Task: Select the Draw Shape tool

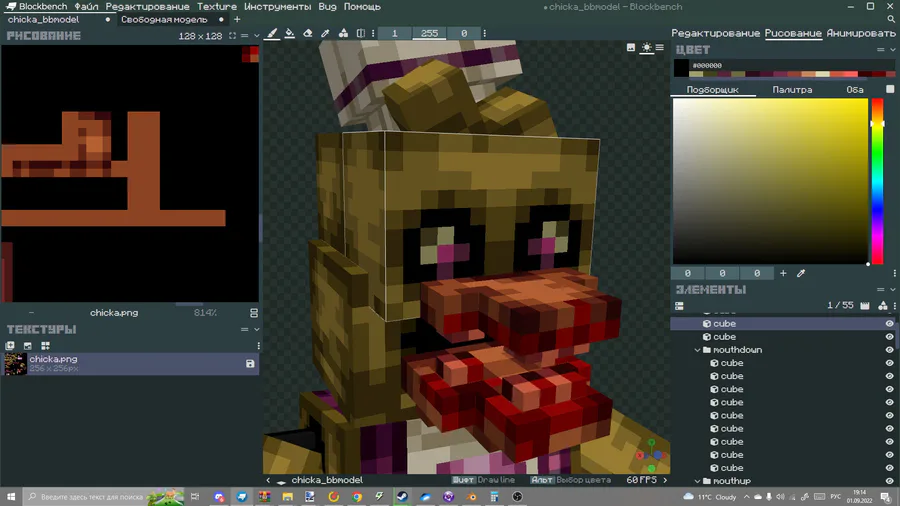Action: pos(343,33)
